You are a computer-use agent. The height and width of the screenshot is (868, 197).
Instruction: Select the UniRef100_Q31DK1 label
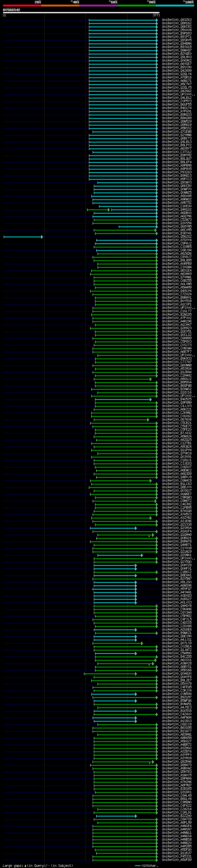pos(177,792)
